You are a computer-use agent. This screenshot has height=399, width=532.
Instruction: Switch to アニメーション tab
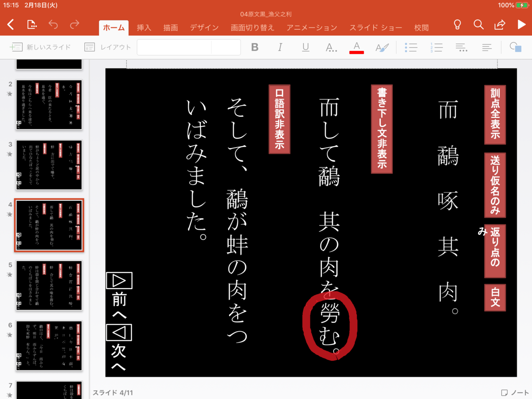[x=312, y=27]
